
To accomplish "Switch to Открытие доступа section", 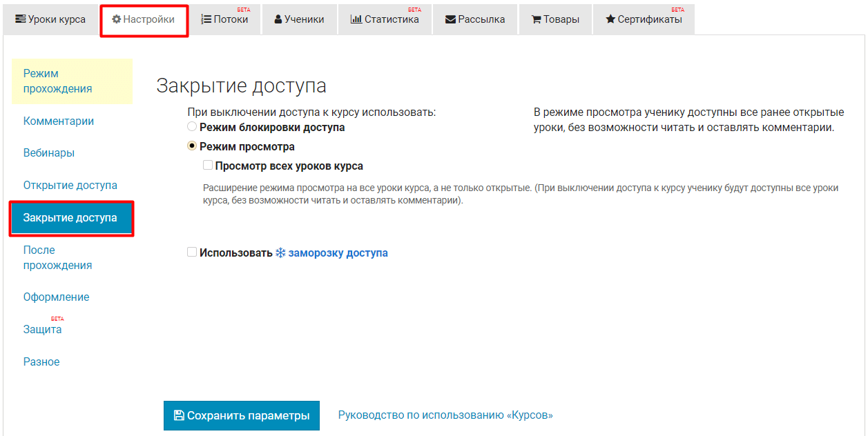I will tap(70, 185).
